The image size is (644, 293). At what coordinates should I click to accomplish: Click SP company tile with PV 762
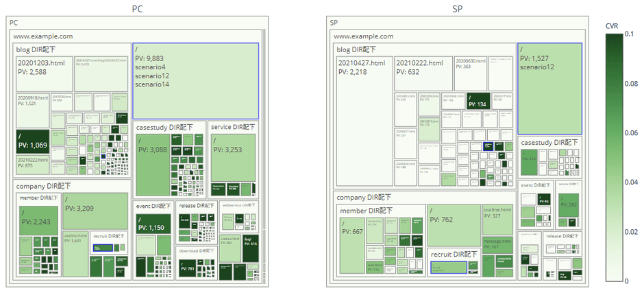point(454,225)
